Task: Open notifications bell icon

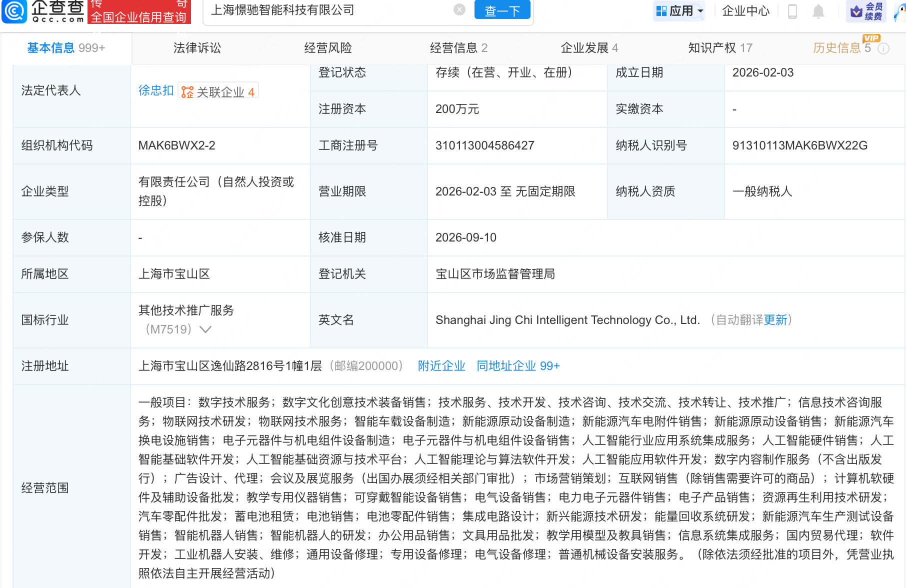Action: pyautogui.click(x=818, y=11)
